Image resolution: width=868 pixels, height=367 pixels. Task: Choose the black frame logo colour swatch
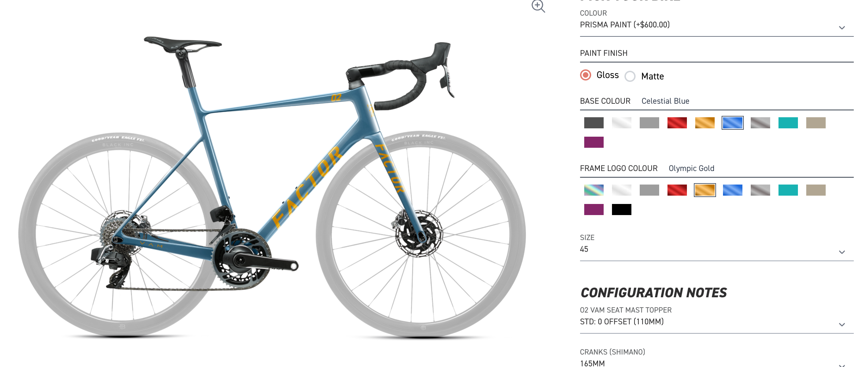pos(621,210)
